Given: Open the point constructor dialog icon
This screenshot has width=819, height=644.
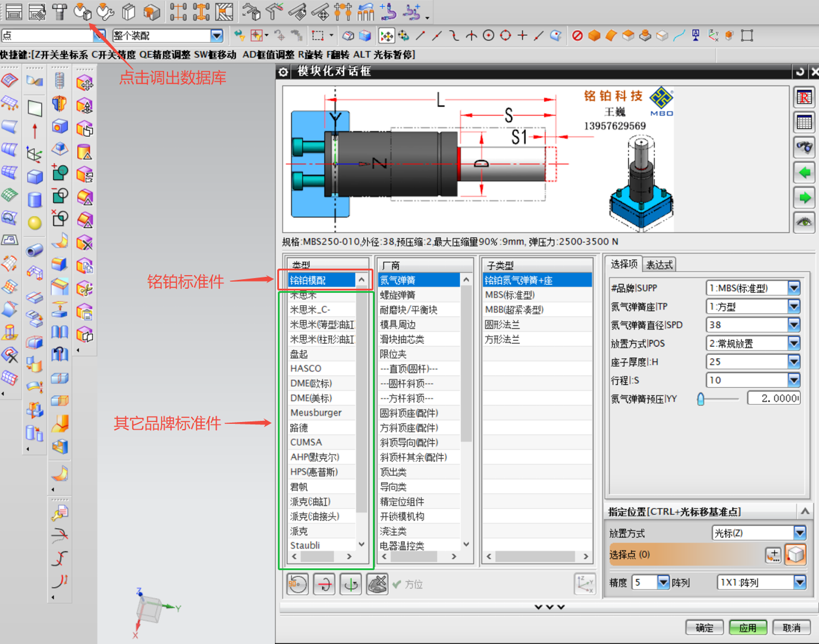Looking at the screenshot, I should click(x=773, y=555).
